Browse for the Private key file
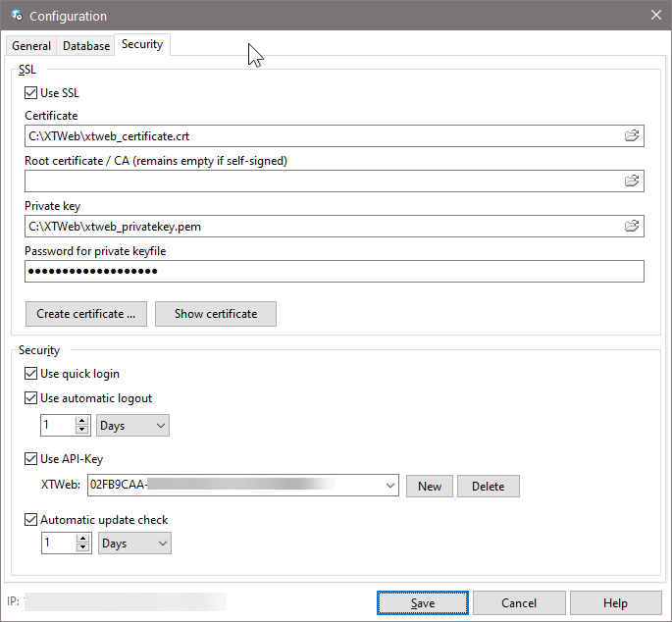This screenshot has width=672, height=622. 632,227
